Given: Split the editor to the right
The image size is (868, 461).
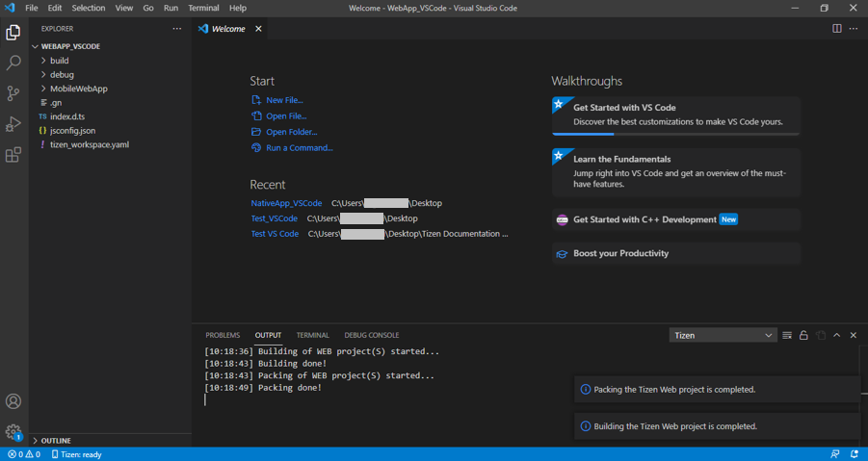Looking at the screenshot, I should (x=836, y=29).
